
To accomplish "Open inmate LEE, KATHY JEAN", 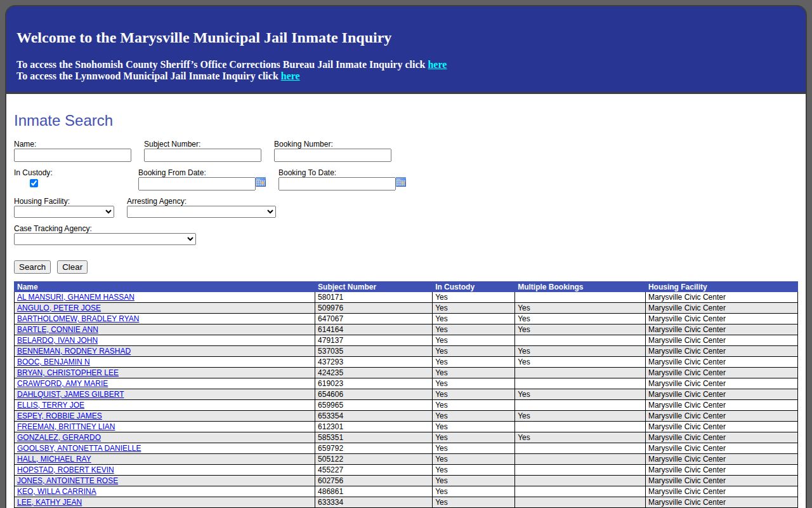I will [49, 502].
